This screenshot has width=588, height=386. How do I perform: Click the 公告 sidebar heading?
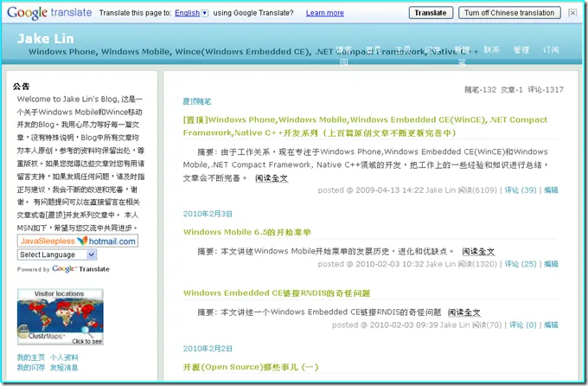21,86
